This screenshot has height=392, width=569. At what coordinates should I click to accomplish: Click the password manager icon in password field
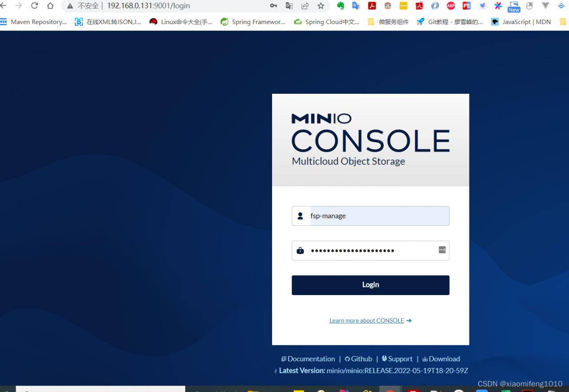(x=442, y=250)
